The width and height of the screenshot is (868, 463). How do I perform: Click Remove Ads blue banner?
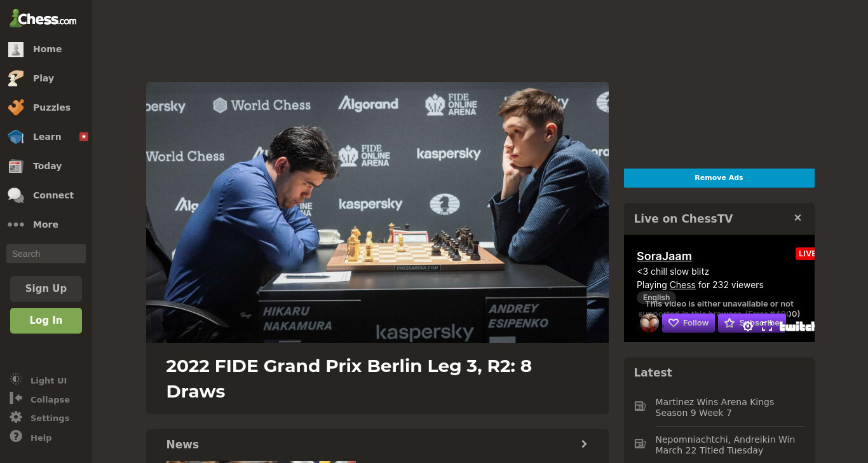click(x=719, y=177)
